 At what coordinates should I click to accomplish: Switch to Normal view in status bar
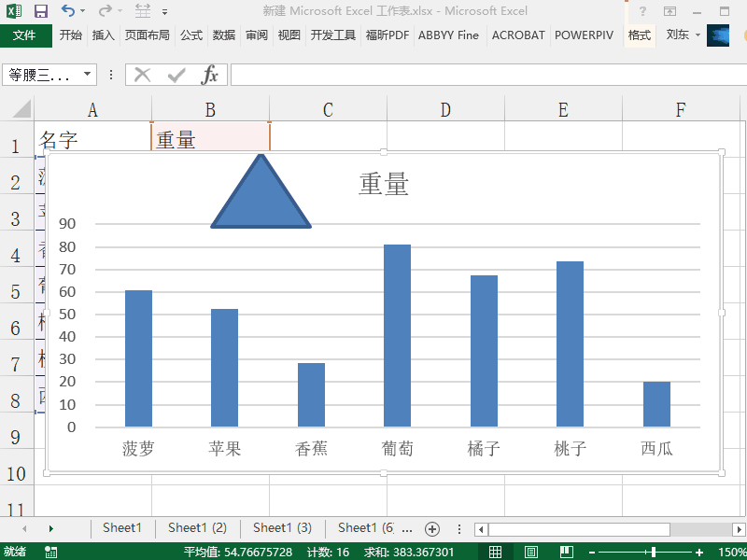pyautogui.click(x=496, y=553)
